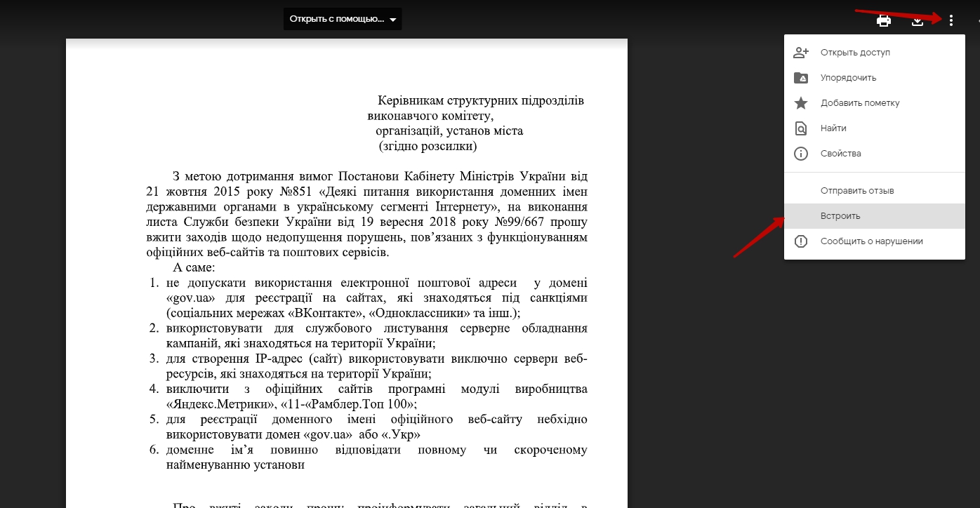Click the person-plus icon beside Открыть доступ
980x508 pixels.
click(x=801, y=53)
